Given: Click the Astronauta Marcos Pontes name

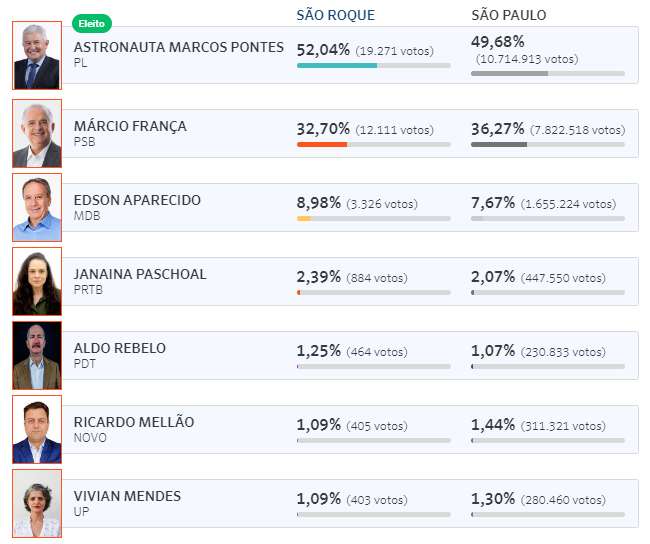Looking at the screenshot, I should click(x=179, y=47).
